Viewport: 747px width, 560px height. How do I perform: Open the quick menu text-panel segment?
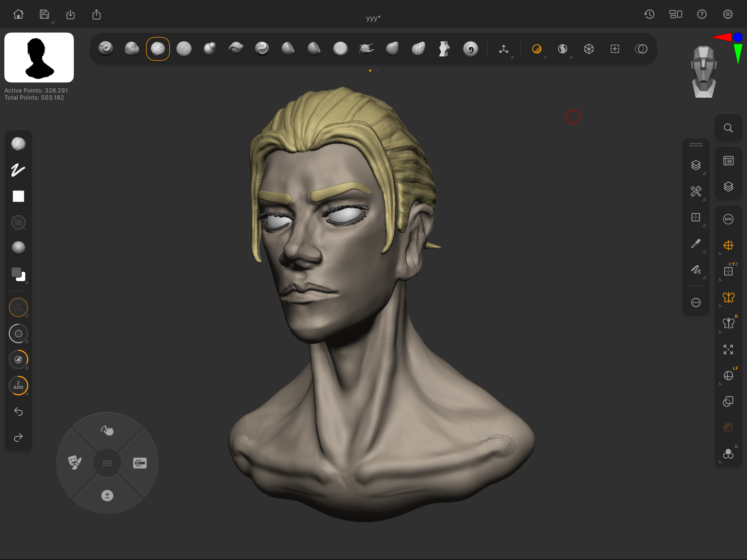pos(140,463)
